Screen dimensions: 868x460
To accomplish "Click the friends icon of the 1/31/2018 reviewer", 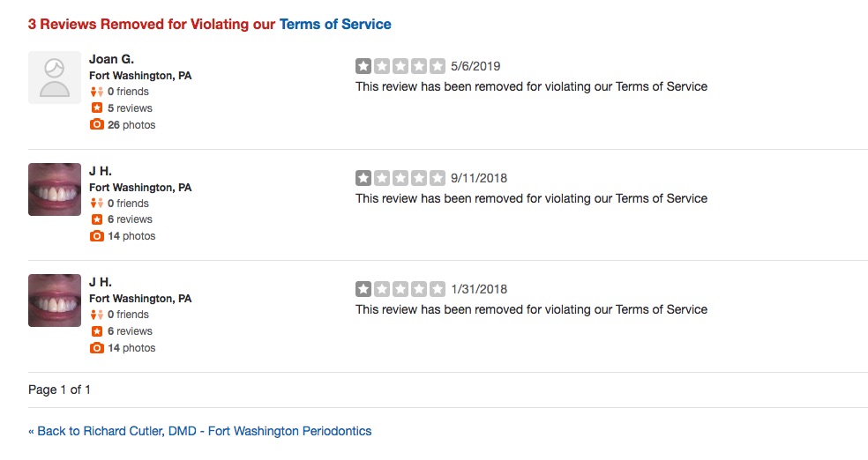I will pyautogui.click(x=96, y=315).
